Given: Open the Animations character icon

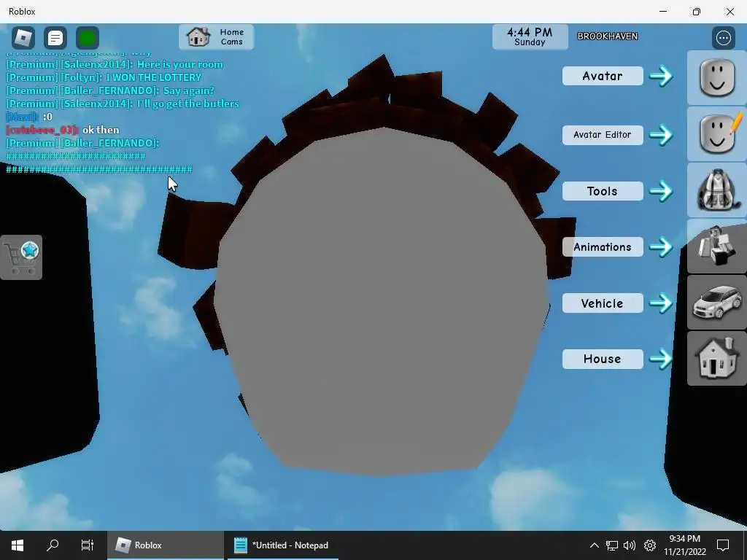Looking at the screenshot, I should coord(717,246).
